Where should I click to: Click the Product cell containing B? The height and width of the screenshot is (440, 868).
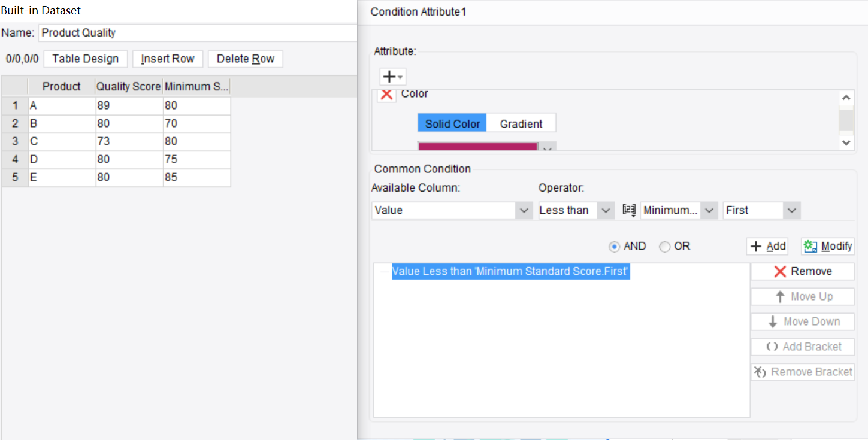(62, 123)
